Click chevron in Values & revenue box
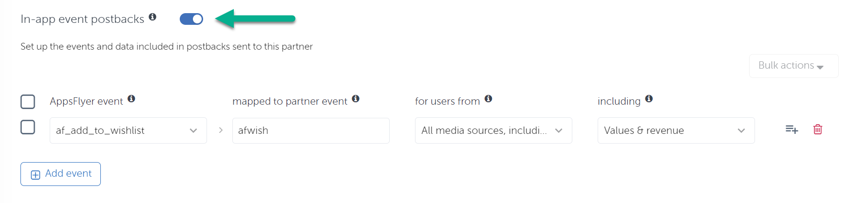Viewport: 868px width, 203px height. [741, 130]
